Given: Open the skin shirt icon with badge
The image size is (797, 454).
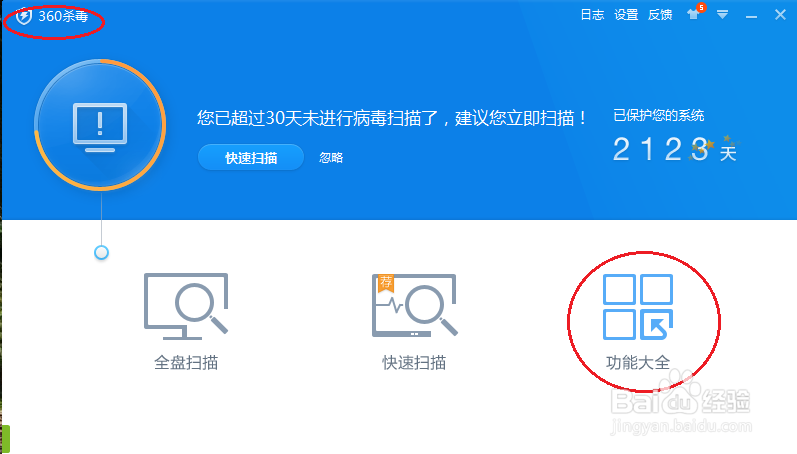Looking at the screenshot, I should click(x=695, y=13).
